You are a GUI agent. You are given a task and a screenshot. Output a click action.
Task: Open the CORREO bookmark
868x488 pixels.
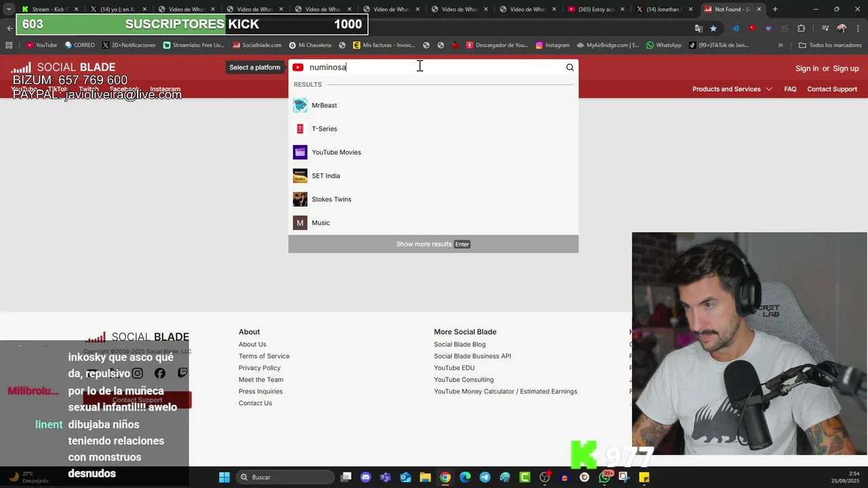click(x=79, y=45)
